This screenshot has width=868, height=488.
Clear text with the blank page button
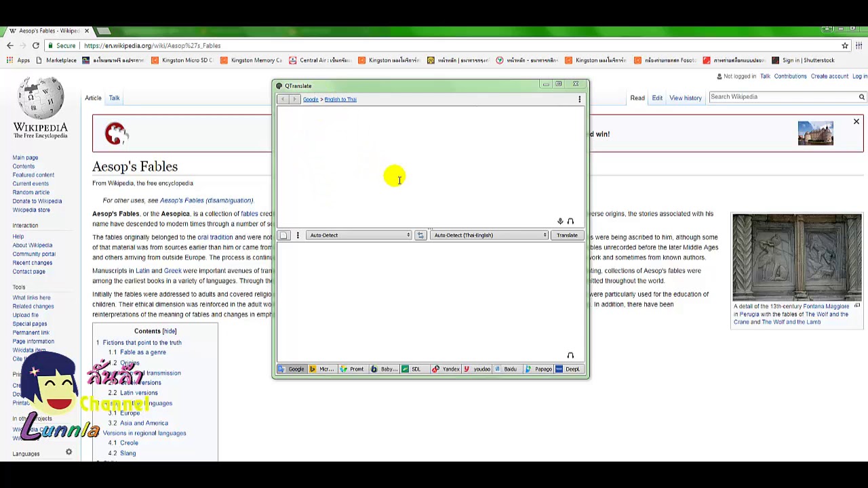[x=283, y=235]
